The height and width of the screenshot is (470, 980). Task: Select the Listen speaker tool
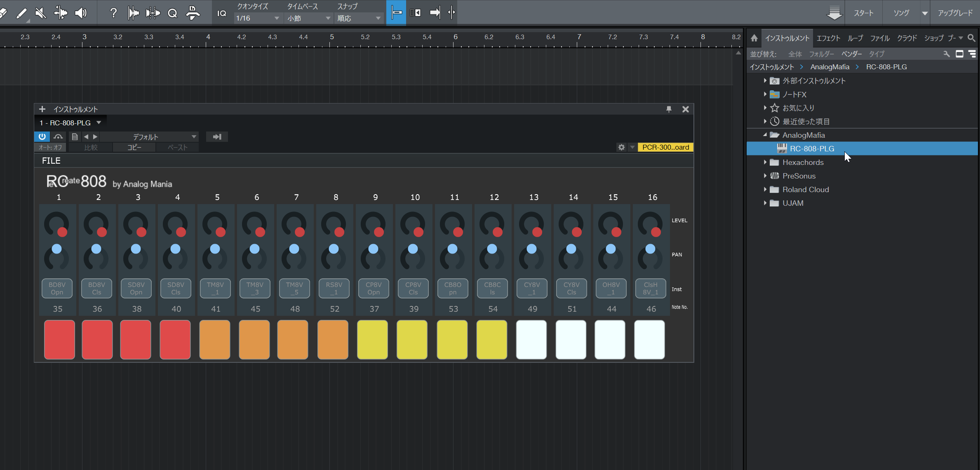81,13
